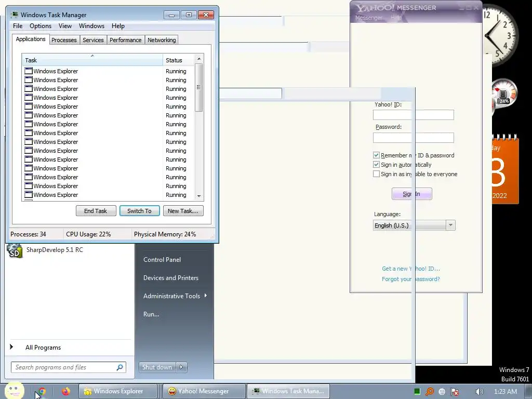Click the green CPU meter tray icon

tap(417, 392)
